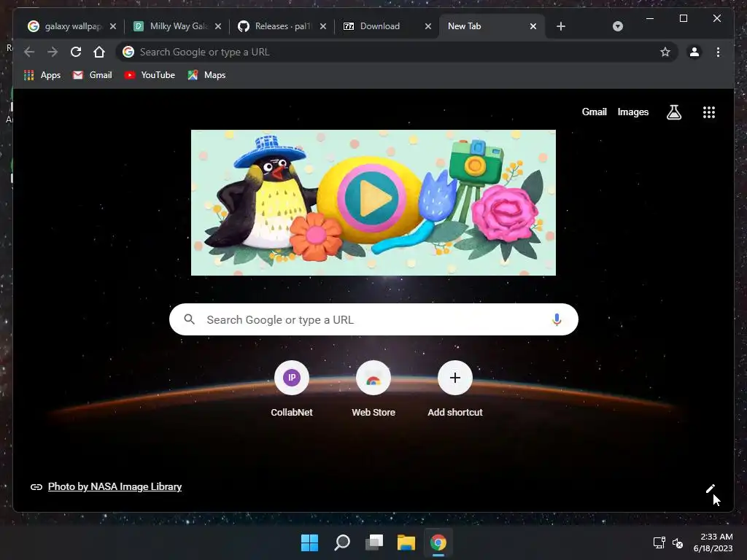Start voice search with the microphone
This screenshot has width=747, height=560.
pos(557,319)
